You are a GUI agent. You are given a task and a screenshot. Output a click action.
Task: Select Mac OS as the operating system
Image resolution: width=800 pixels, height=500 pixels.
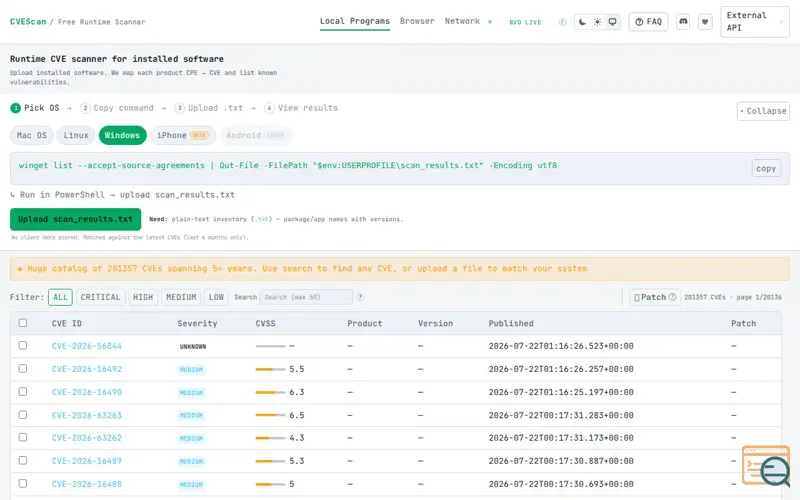[32, 135]
